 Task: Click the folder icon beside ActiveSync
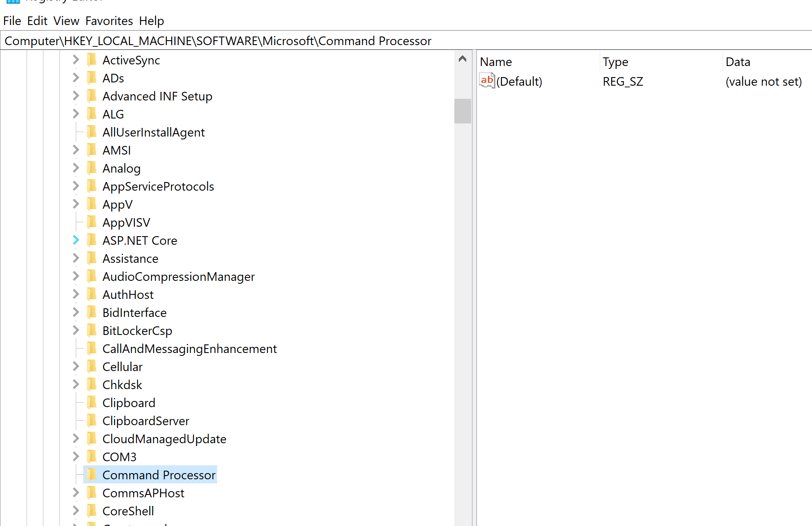(92, 59)
